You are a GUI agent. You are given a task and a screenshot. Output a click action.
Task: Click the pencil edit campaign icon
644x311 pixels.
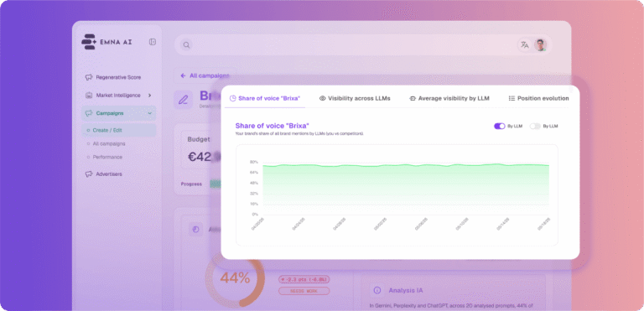[183, 100]
